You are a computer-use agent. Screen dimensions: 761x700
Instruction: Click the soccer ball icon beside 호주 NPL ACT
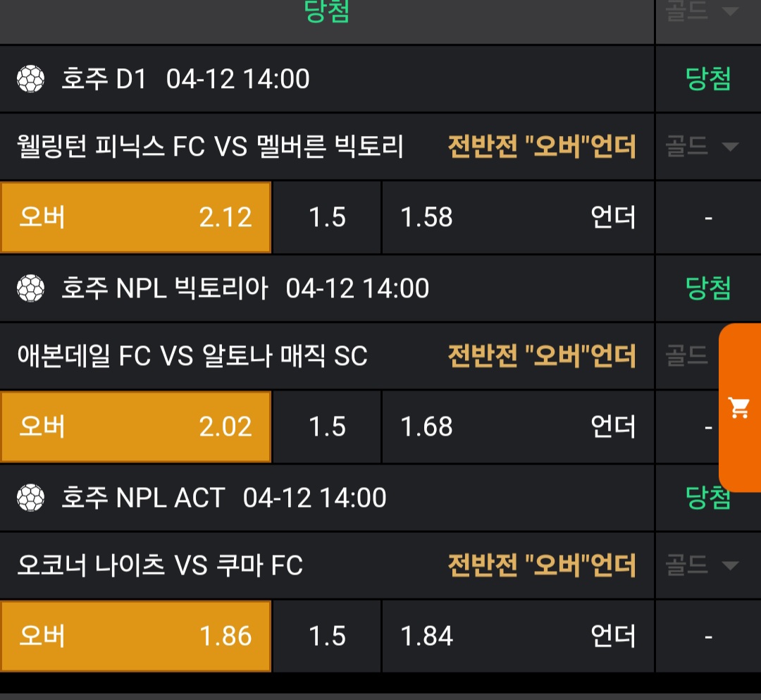(30, 498)
